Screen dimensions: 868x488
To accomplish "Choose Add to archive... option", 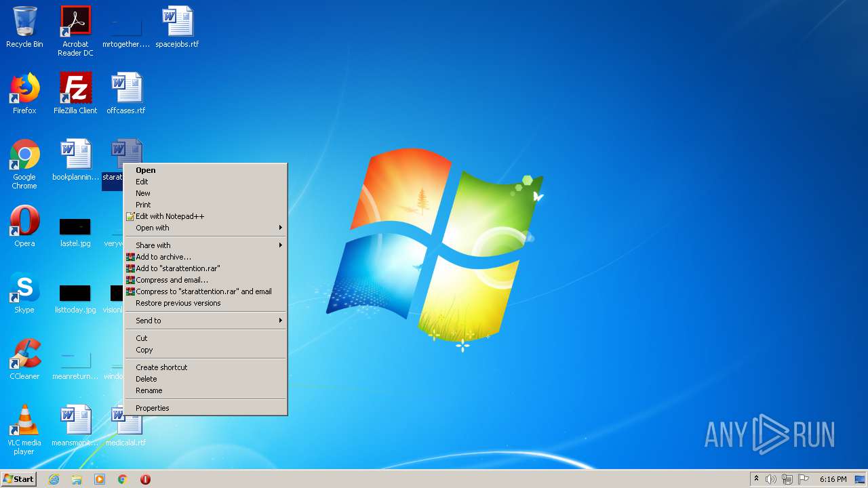I will [x=205, y=257].
